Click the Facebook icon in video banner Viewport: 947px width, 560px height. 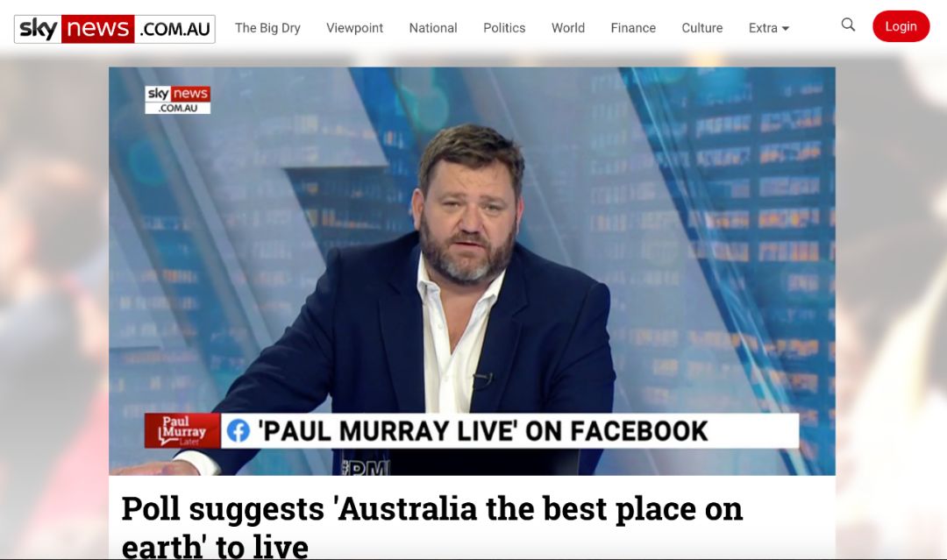pos(238,431)
